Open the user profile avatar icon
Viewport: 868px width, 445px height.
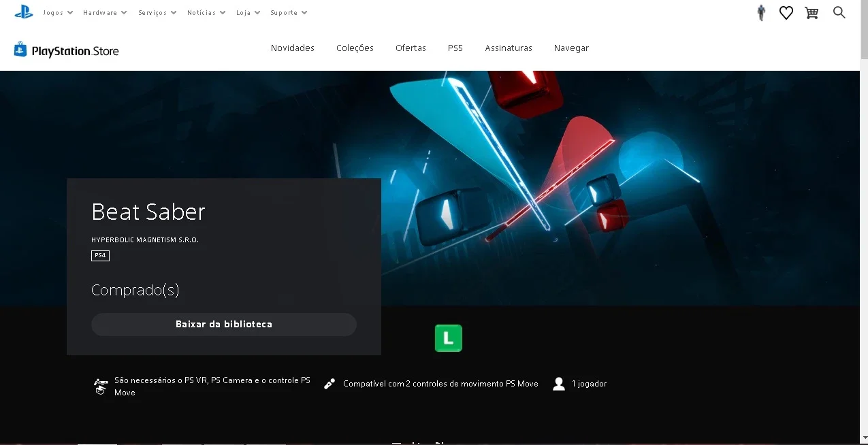click(x=761, y=13)
